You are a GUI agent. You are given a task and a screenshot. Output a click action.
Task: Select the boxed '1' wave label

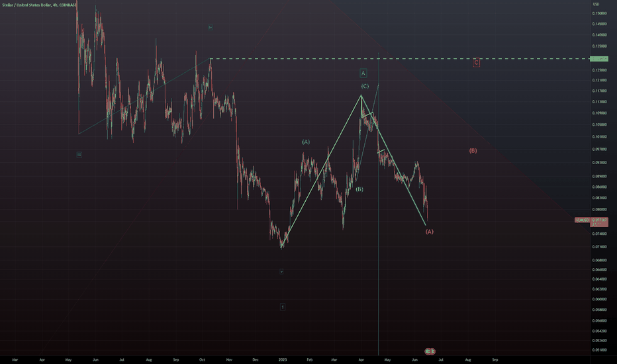282,307
